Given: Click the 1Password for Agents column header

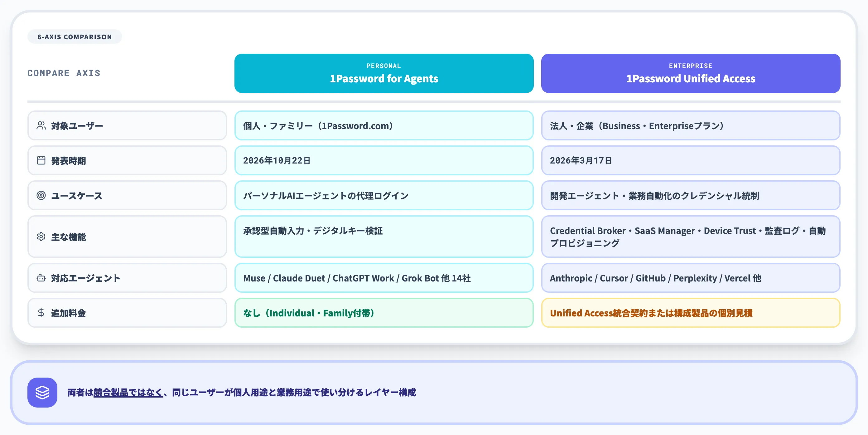Looking at the screenshot, I should click(384, 73).
